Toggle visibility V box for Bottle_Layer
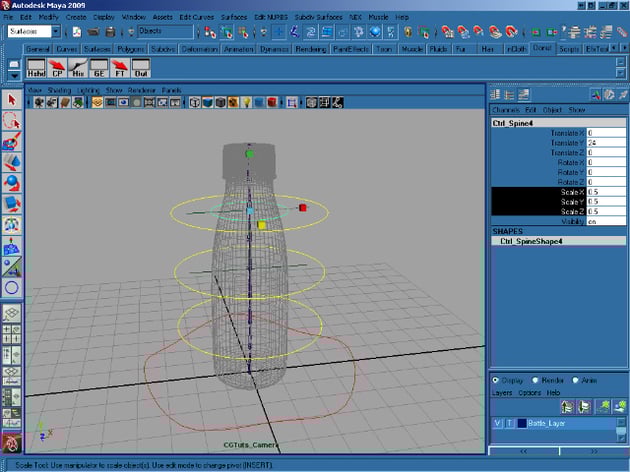The width and height of the screenshot is (630, 472). (x=498, y=423)
